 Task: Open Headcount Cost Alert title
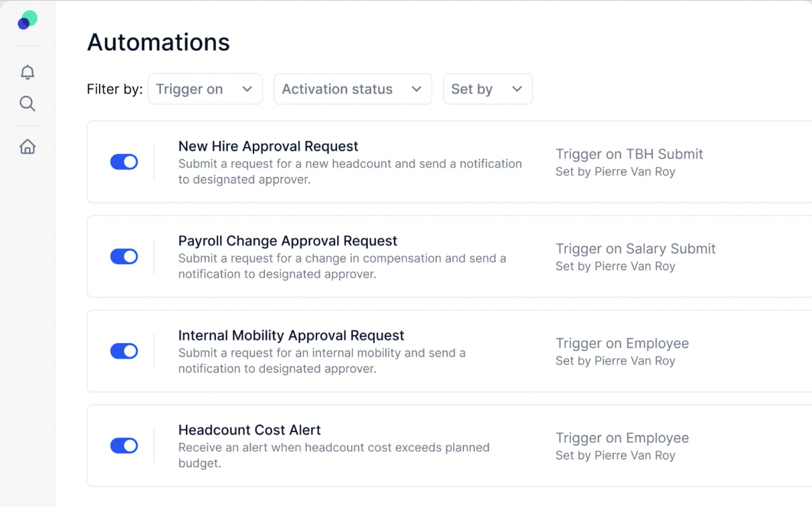click(x=249, y=430)
